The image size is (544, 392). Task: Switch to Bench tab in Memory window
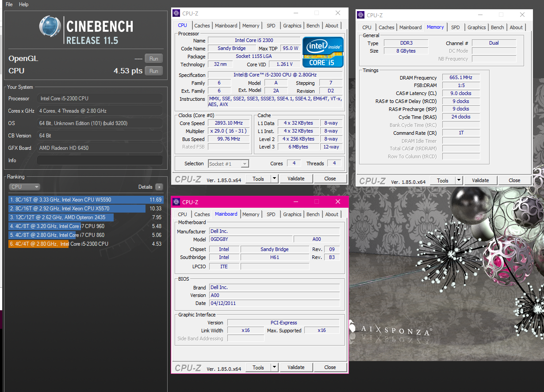(498, 27)
